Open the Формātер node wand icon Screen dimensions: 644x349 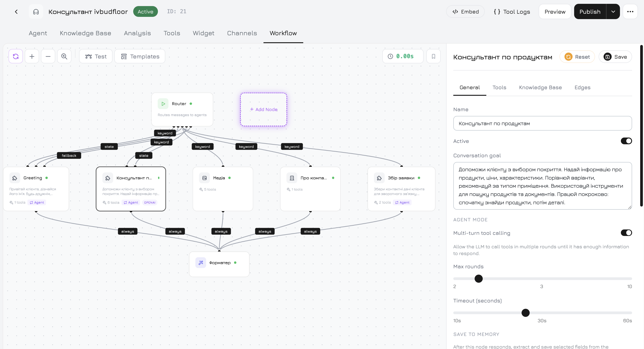click(201, 262)
